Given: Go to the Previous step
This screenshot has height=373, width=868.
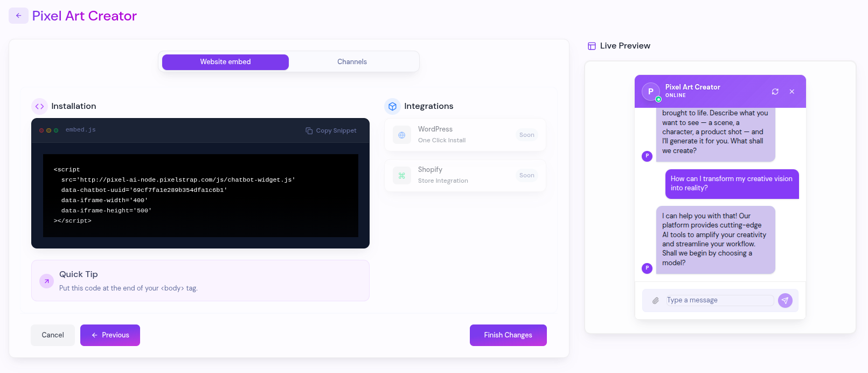Looking at the screenshot, I should coord(110,335).
